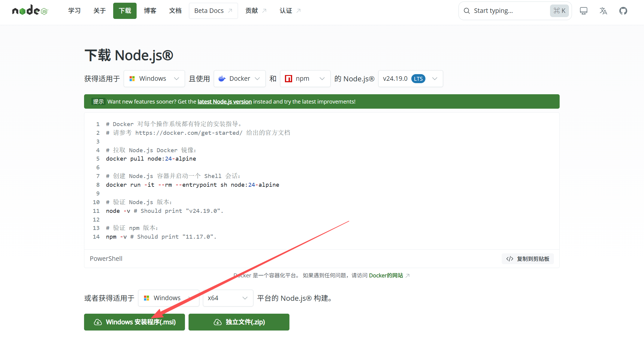Click the 提示 label in the green banner
Image resolution: width=644 pixels, height=344 pixels.
[x=98, y=102]
